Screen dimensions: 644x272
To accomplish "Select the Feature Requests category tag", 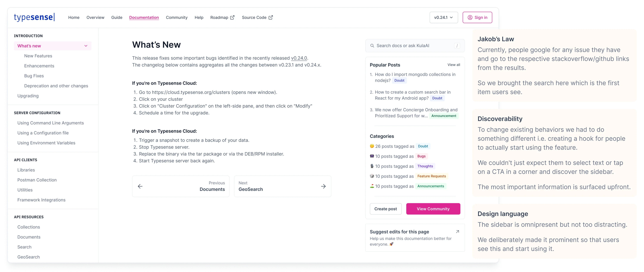I will point(432,176).
